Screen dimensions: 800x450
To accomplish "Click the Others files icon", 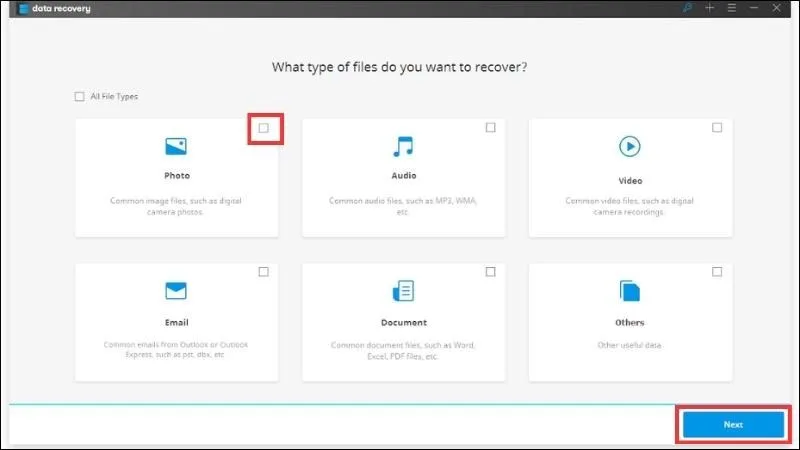I will point(630,291).
